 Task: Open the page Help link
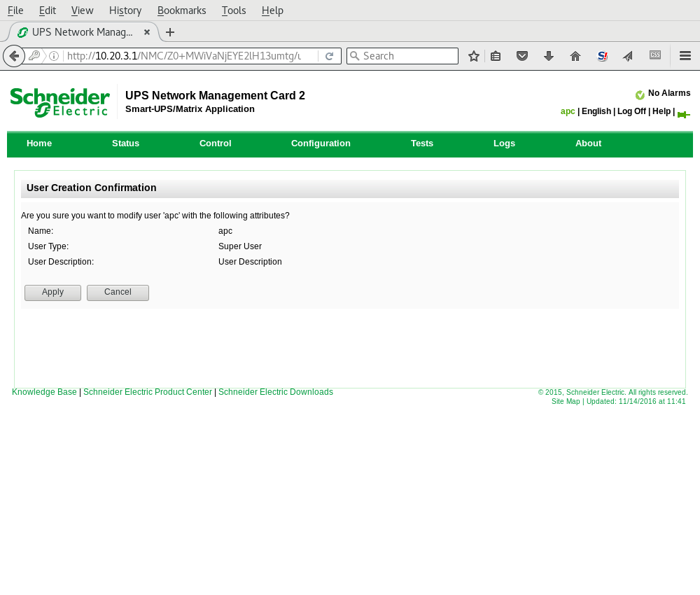pos(661,111)
